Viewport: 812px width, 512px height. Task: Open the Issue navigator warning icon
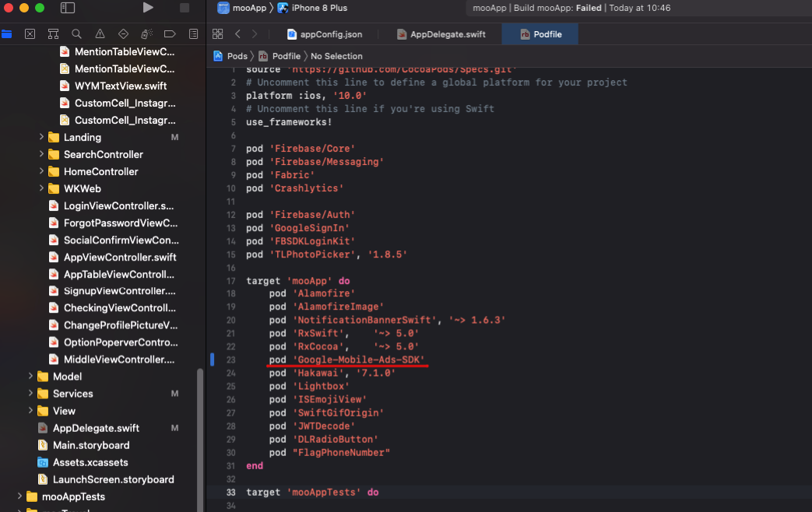point(100,34)
